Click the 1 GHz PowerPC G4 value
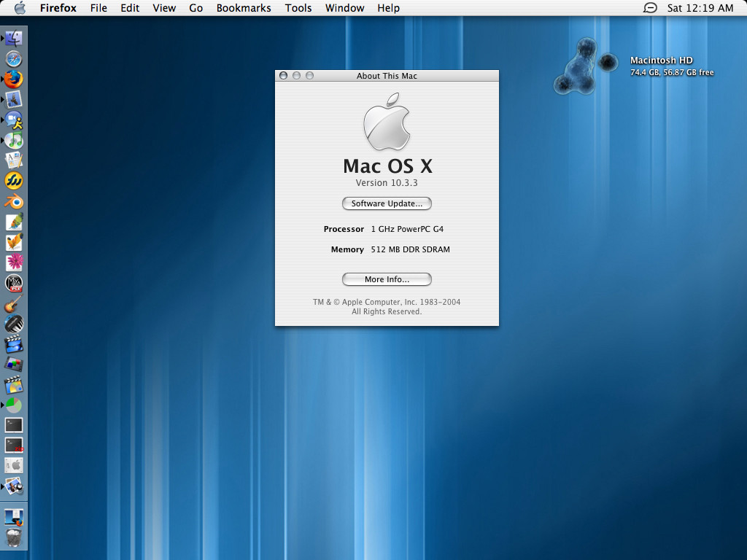This screenshot has height=560, width=747. [407, 229]
